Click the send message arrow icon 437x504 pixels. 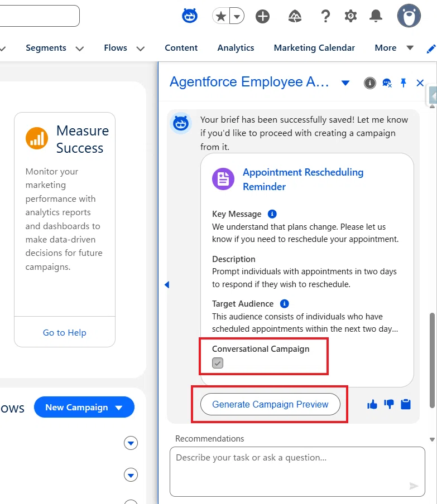[414, 486]
